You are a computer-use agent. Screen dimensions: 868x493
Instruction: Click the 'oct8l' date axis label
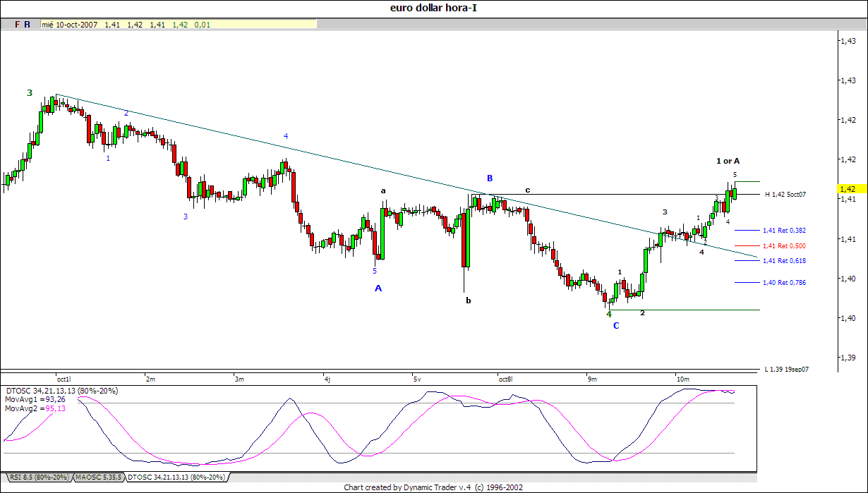(x=505, y=379)
